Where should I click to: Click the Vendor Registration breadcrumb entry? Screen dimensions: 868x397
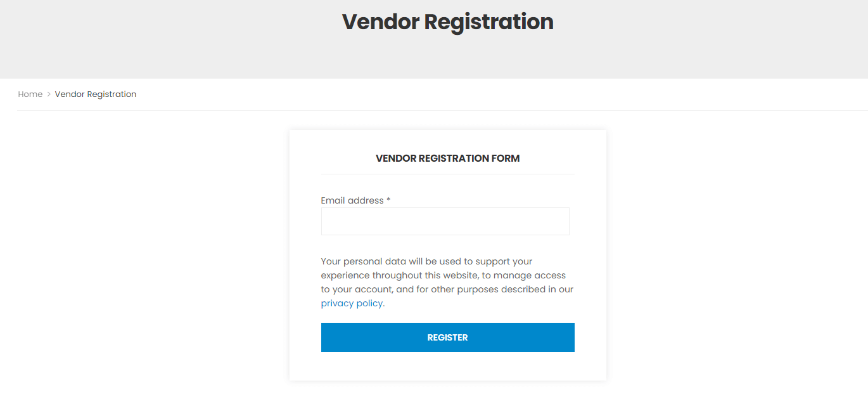pyautogui.click(x=95, y=94)
